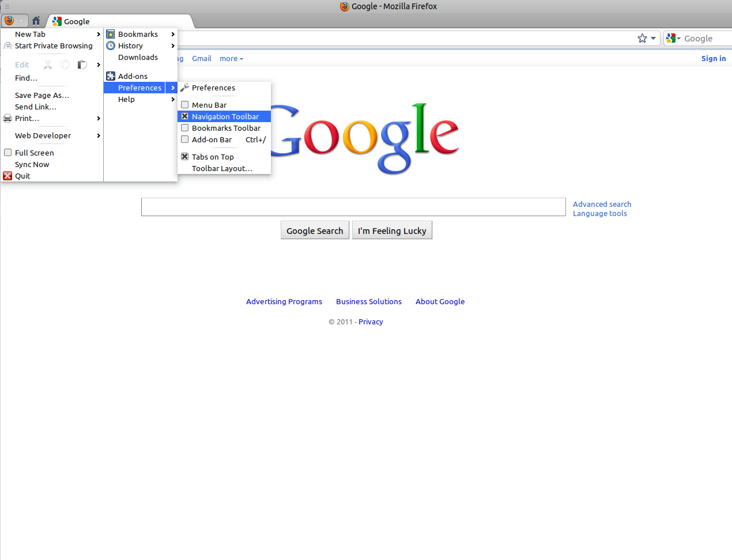Click the I'm Feeling Lucky button
The width and height of the screenshot is (732, 560).
(x=392, y=230)
